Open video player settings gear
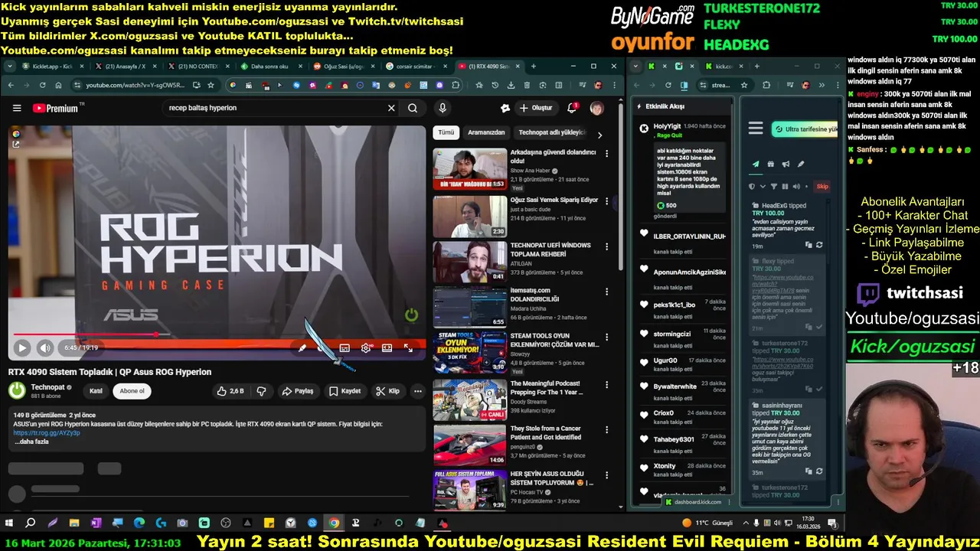The height and width of the screenshot is (551, 980). point(366,347)
